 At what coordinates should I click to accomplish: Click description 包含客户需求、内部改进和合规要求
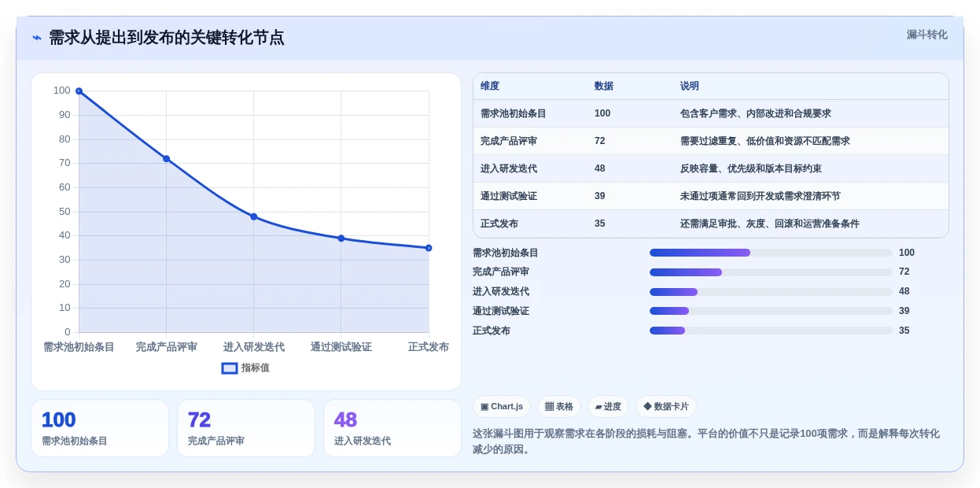tap(756, 113)
